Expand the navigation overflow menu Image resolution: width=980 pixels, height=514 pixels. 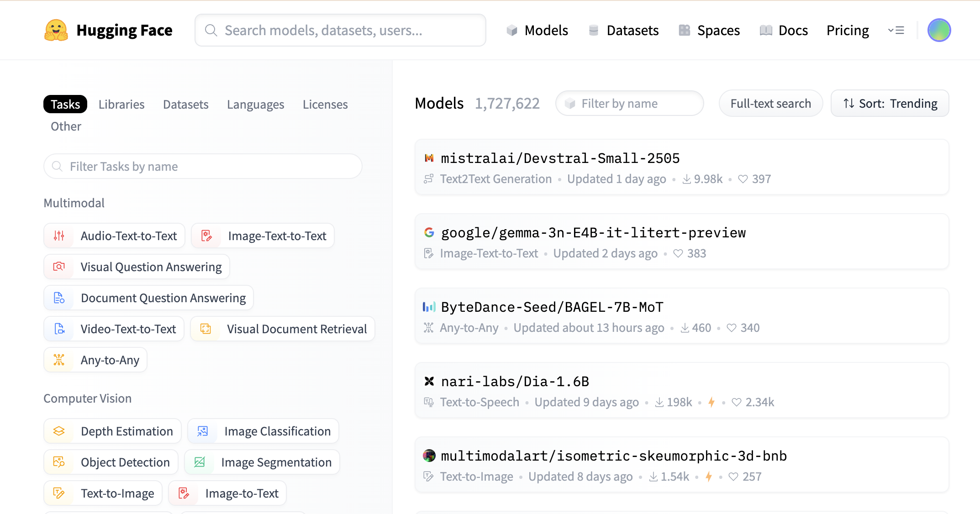pos(896,30)
